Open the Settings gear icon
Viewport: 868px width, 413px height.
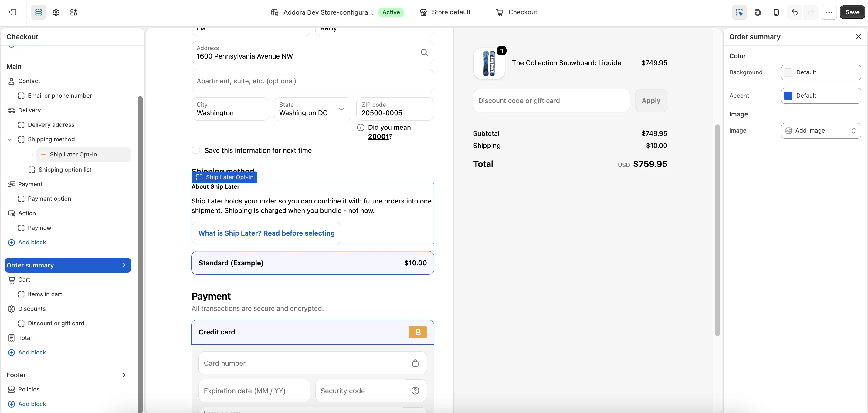(56, 12)
